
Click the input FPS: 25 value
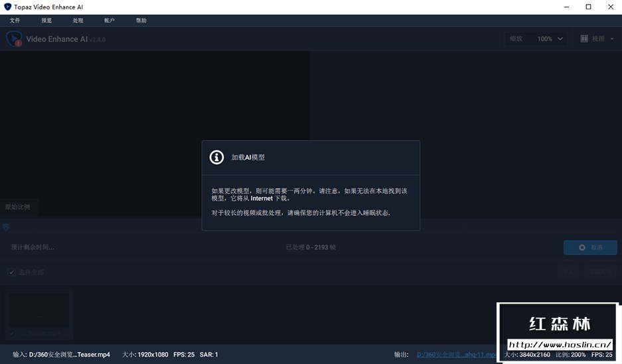click(184, 355)
